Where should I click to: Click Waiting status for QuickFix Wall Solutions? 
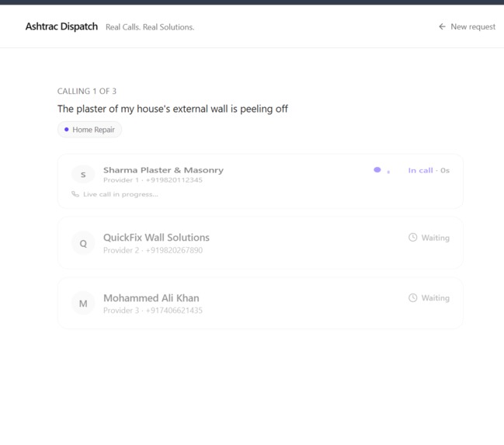coord(435,238)
